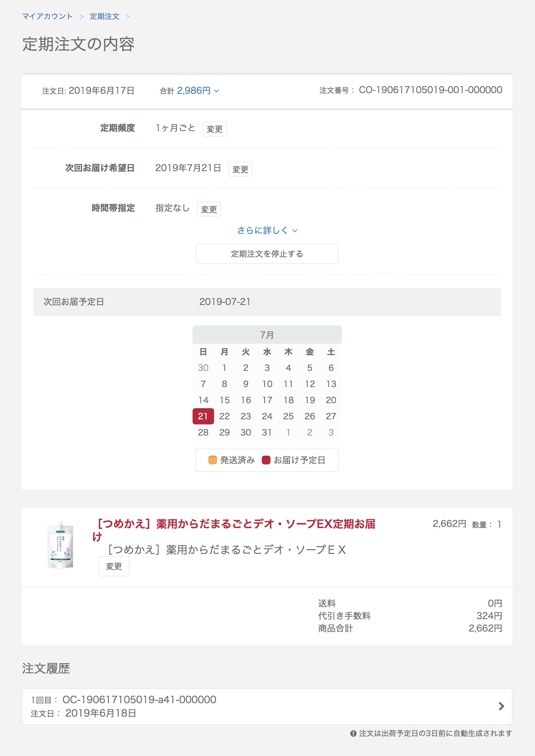This screenshot has height=756, width=535.
Task: Pick July 22 on the calendar
Action: click(x=224, y=416)
